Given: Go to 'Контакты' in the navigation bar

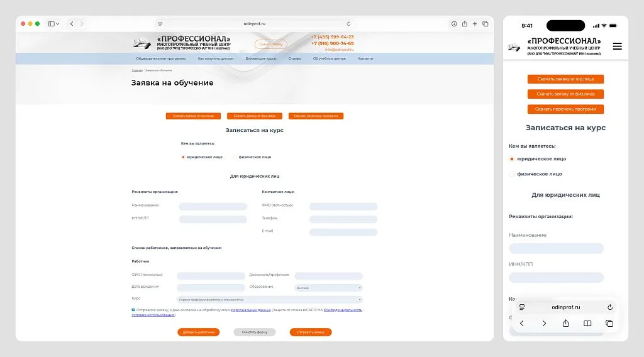Looking at the screenshot, I should 365,58.
